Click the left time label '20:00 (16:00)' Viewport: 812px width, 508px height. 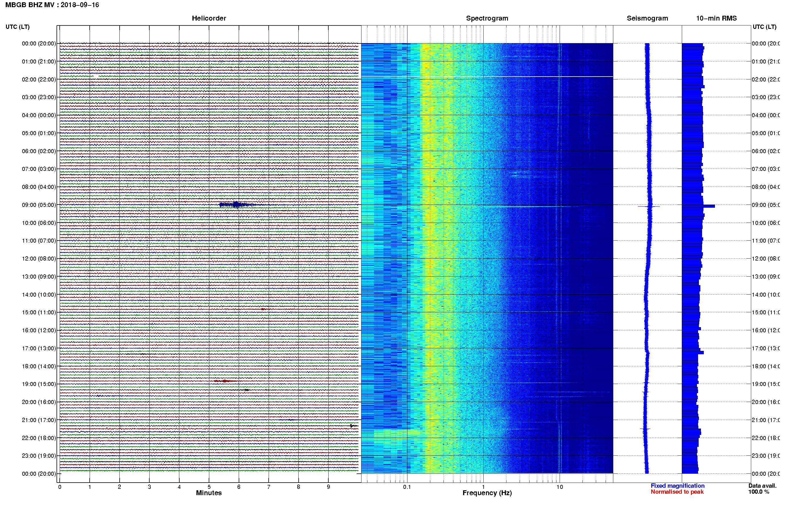pyautogui.click(x=39, y=402)
